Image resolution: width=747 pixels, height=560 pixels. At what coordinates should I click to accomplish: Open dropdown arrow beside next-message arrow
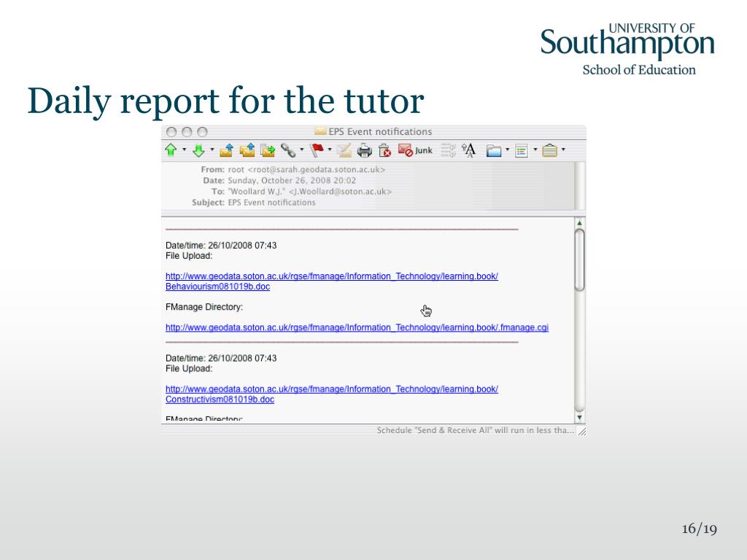coord(212,149)
